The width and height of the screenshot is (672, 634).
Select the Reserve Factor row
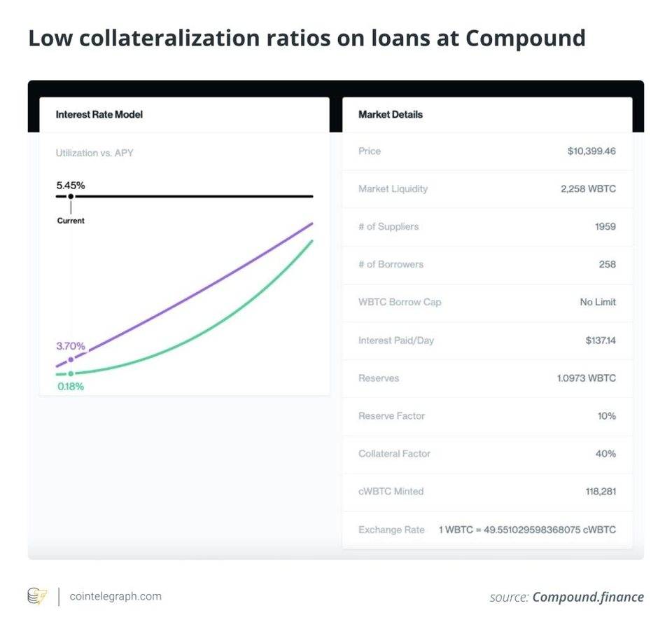(486, 416)
